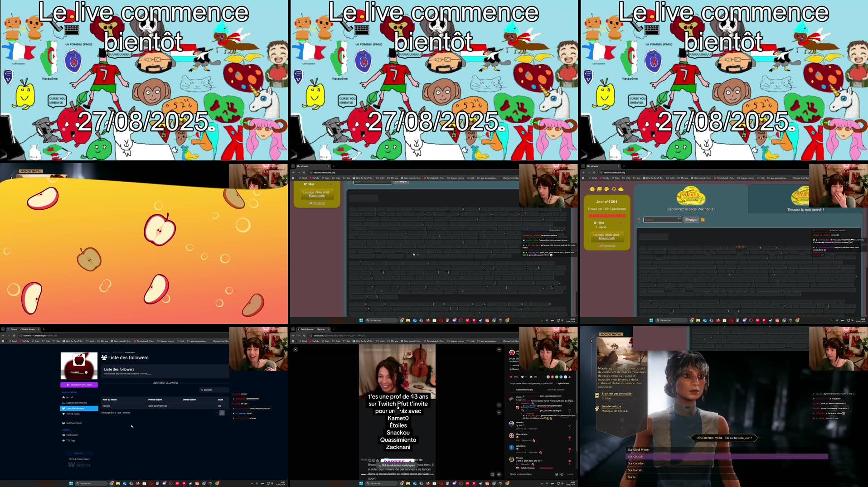The width and height of the screenshot is (868, 487).
Task: Sort followers table by Nom du viewer
Action: point(110,400)
